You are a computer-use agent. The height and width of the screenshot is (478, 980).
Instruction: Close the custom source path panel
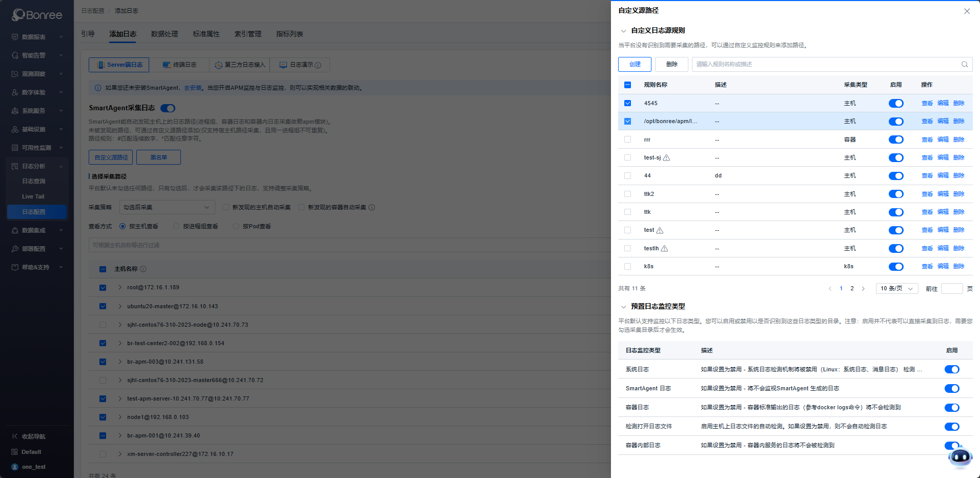coord(967,11)
